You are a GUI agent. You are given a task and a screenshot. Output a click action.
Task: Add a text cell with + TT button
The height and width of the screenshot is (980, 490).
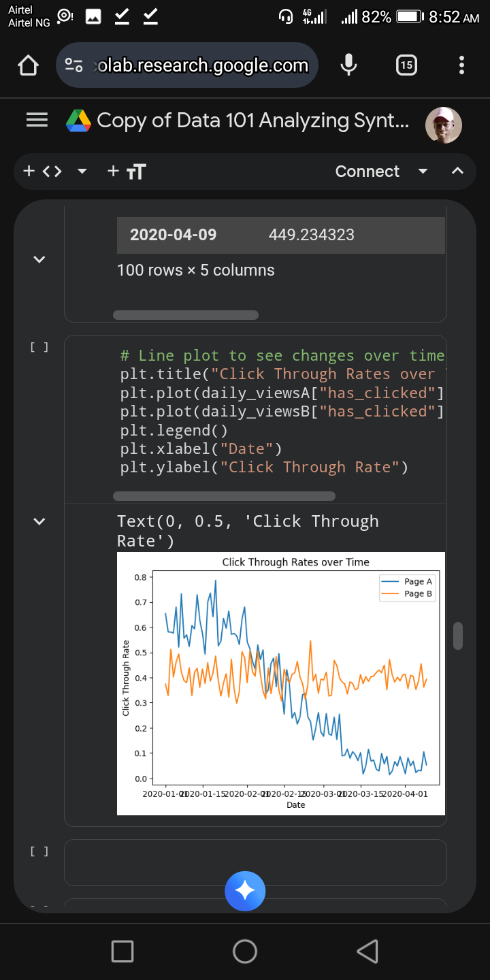coord(127,171)
